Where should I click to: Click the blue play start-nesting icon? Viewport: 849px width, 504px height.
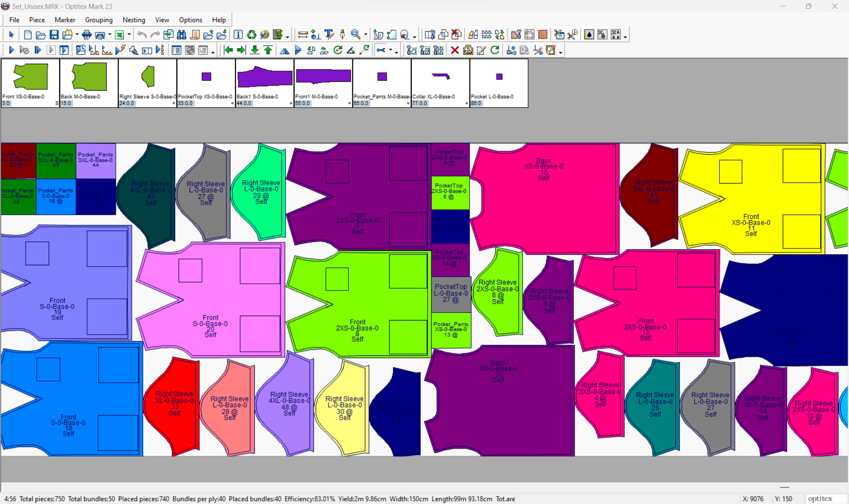11,50
